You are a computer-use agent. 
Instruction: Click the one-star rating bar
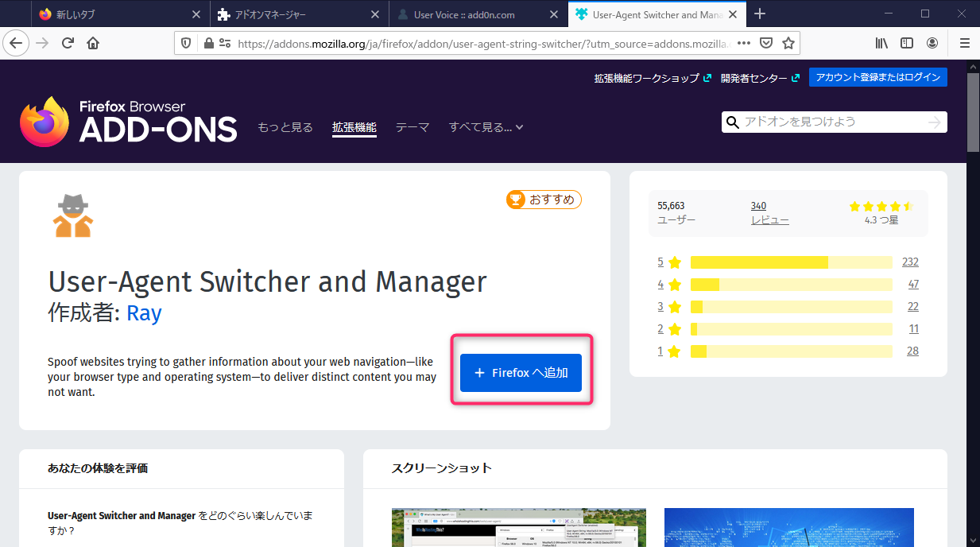tap(792, 351)
